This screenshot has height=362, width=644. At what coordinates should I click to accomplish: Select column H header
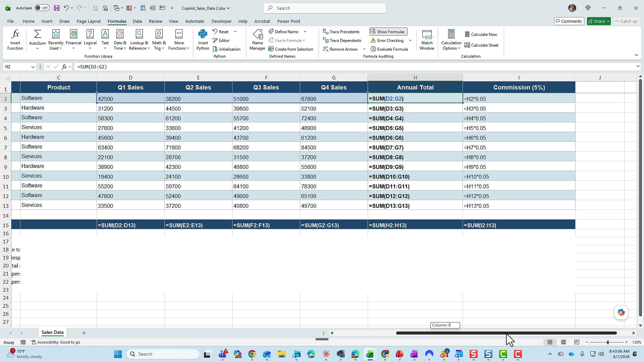point(415,77)
